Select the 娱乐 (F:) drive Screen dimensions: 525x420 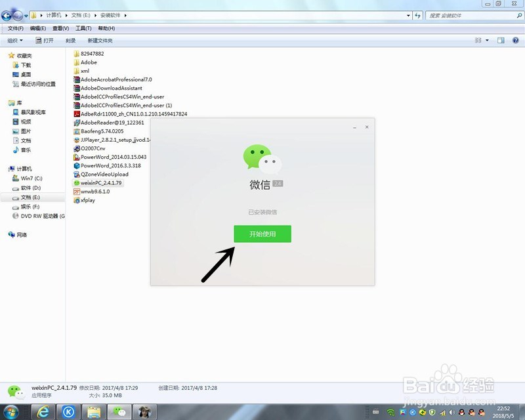point(26,207)
